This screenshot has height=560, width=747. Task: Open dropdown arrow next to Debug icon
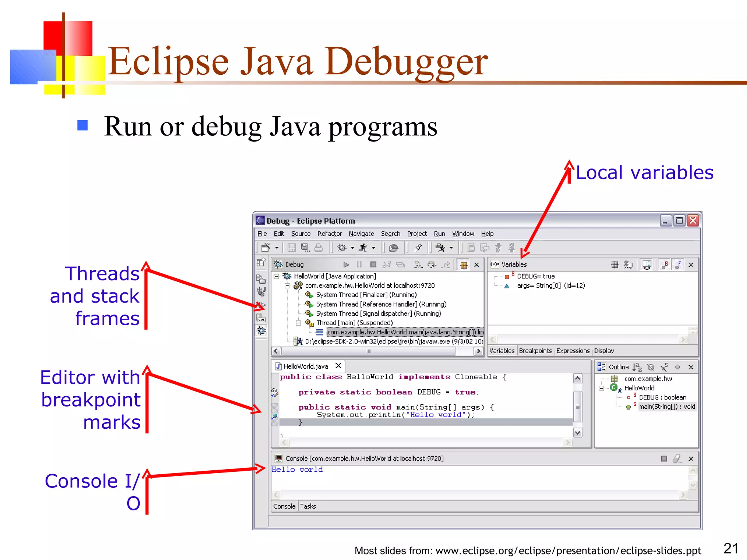tap(352, 248)
